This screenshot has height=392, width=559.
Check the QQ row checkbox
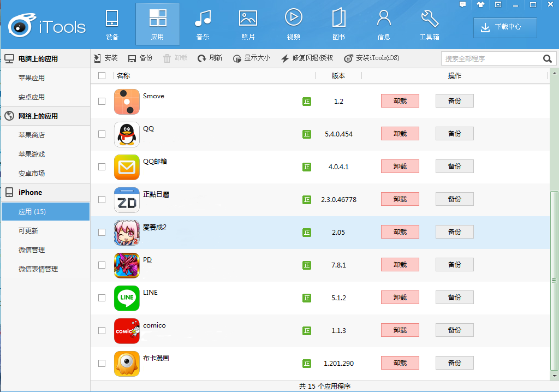(x=102, y=134)
